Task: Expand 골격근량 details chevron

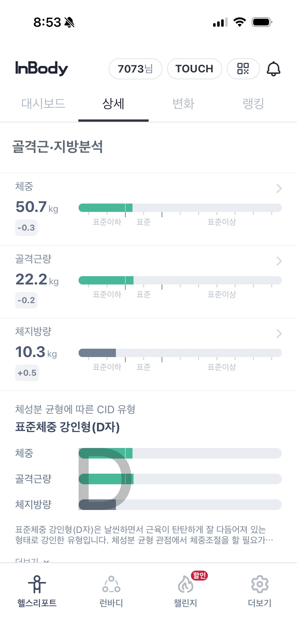Action: point(279,261)
